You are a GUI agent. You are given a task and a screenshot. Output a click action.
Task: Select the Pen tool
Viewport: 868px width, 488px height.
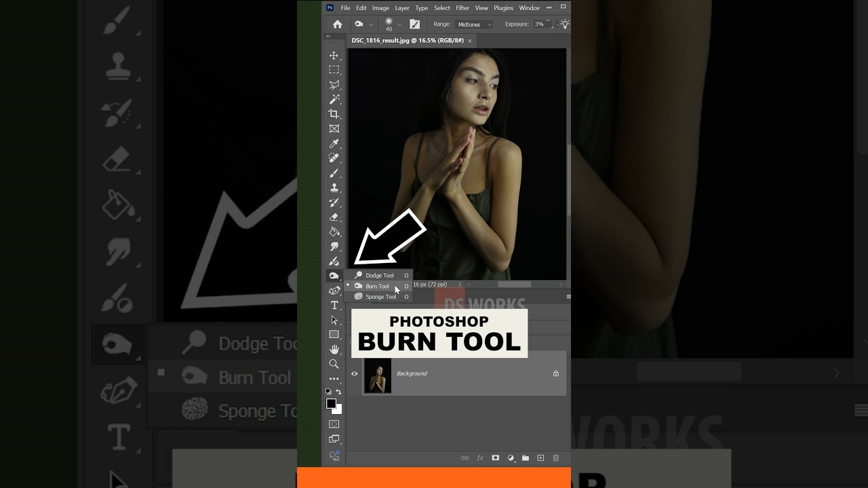[334, 290]
